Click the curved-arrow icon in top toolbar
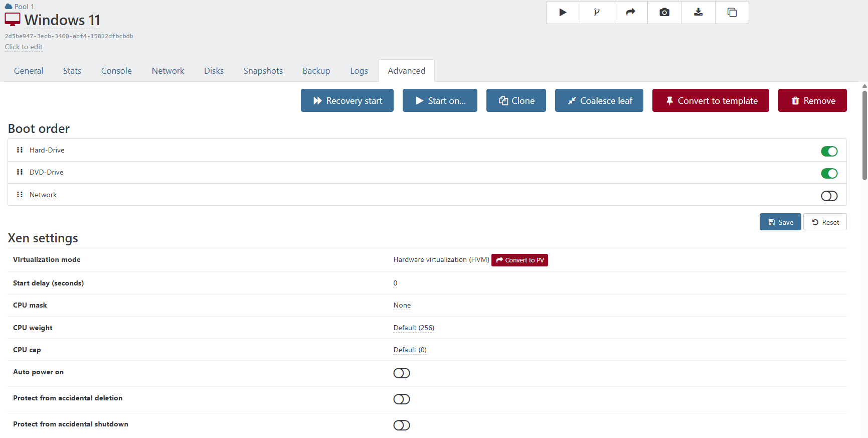868x438 pixels. click(x=631, y=13)
